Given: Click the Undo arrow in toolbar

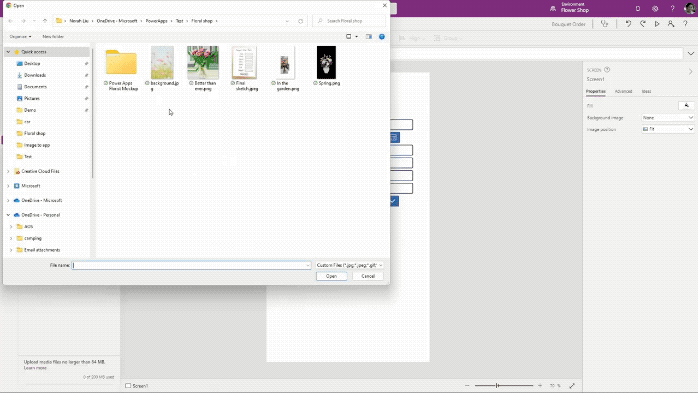Looking at the screenshot, I should 628,24.
